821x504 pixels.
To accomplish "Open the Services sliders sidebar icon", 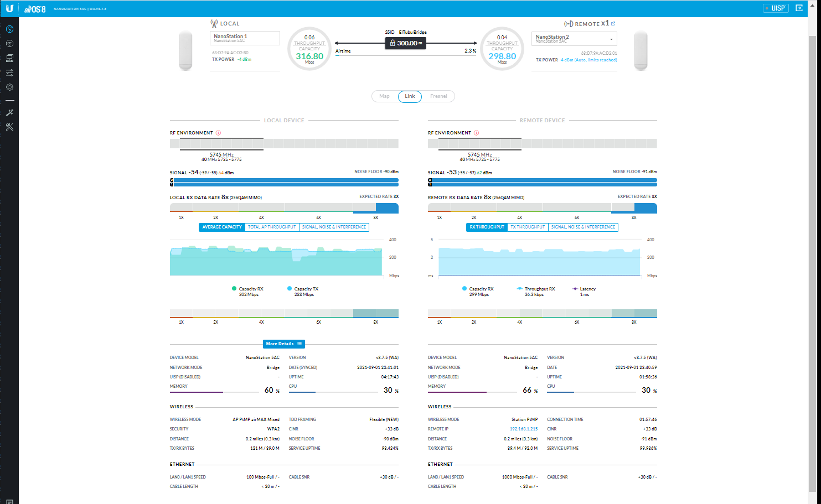I will [9, 73].
